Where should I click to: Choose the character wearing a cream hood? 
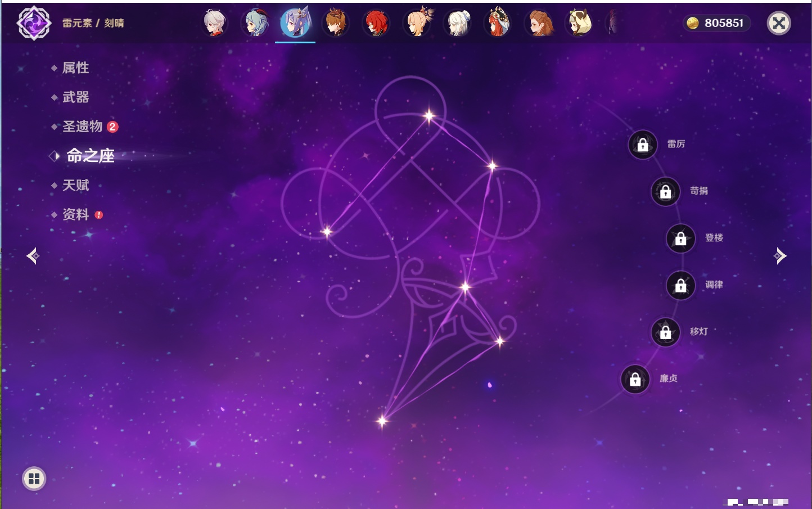point(579,23)
